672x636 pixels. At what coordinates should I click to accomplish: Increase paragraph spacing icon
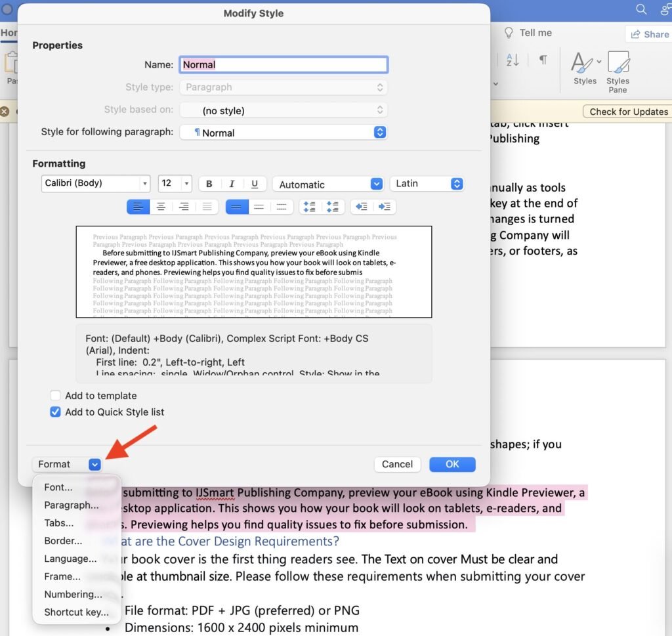310,207
